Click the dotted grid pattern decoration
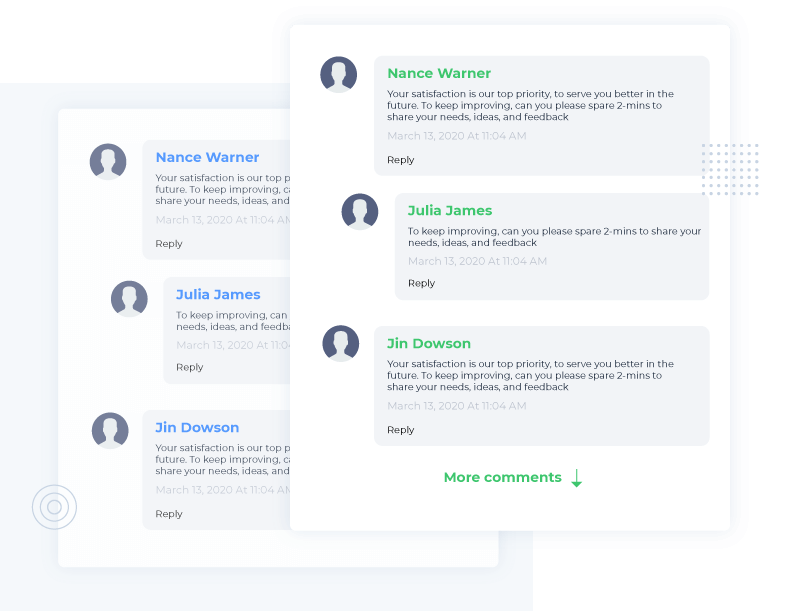This screenshot has width=785, height=611. click(730, 168)
